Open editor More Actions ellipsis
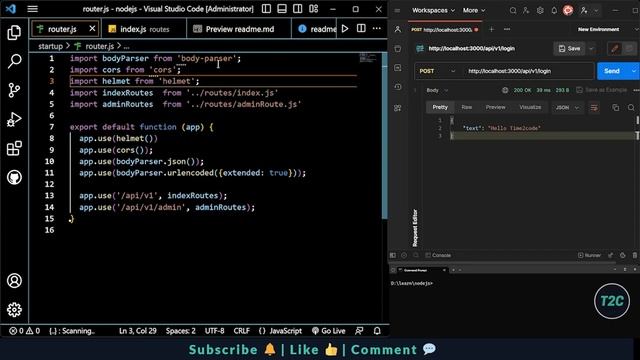Viewport: 640px width, 360px height. point(377,29)
